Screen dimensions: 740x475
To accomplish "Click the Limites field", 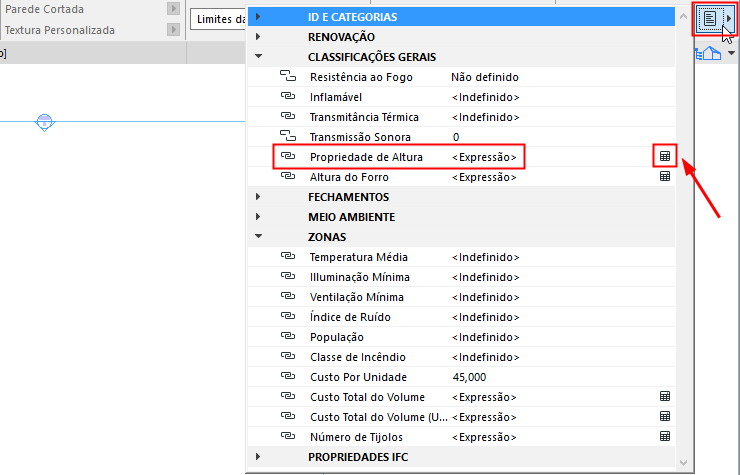I will (x=219, y=19).
